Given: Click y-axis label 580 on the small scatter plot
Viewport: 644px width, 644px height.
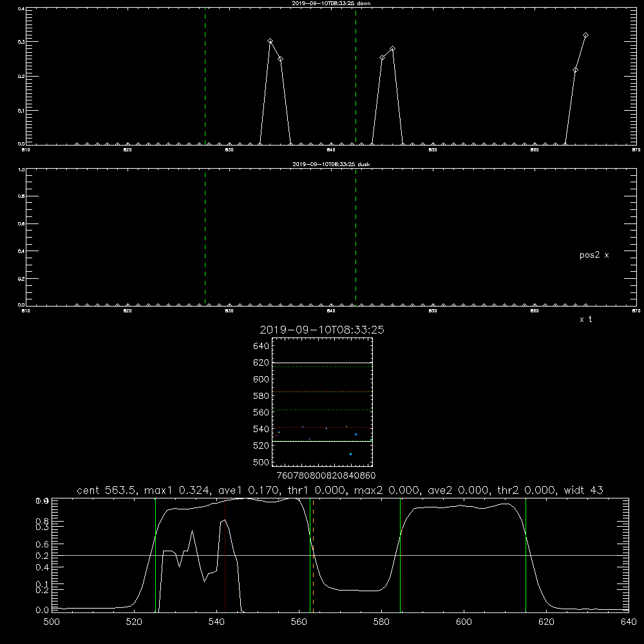Looking at the screenshot, I should tap(261, 396).
